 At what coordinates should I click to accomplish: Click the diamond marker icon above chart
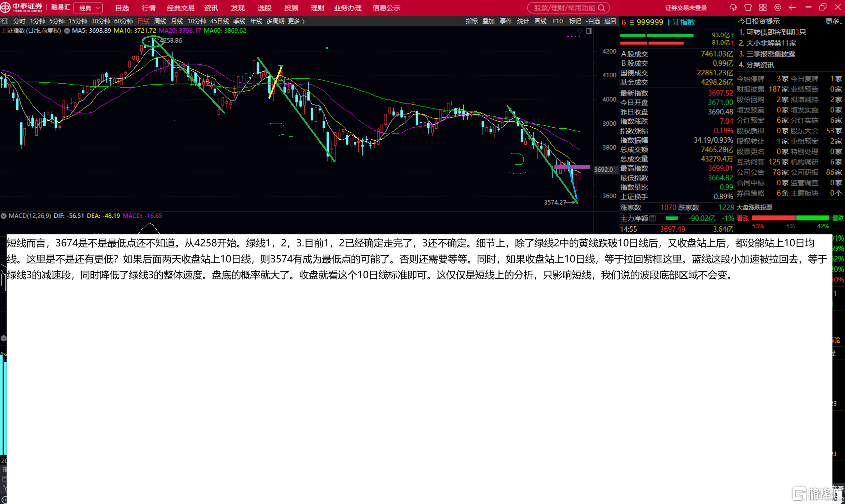tap(580, 31)
